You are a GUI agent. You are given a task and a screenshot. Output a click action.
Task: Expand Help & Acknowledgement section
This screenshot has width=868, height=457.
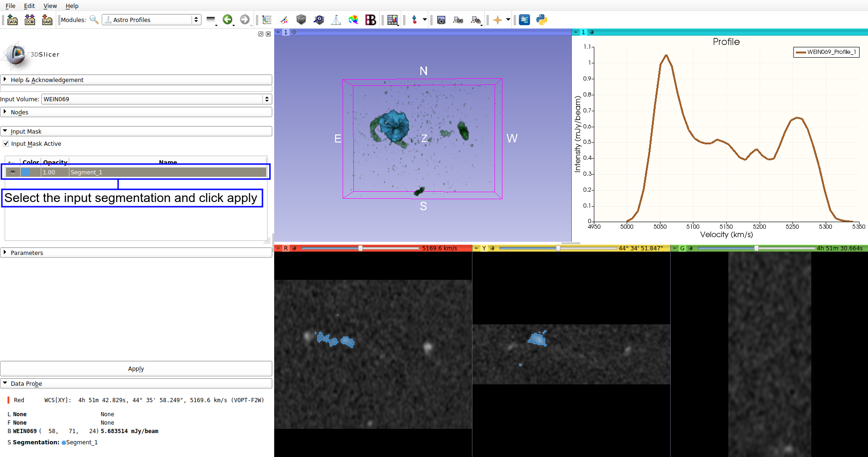[x=136, y=80]
